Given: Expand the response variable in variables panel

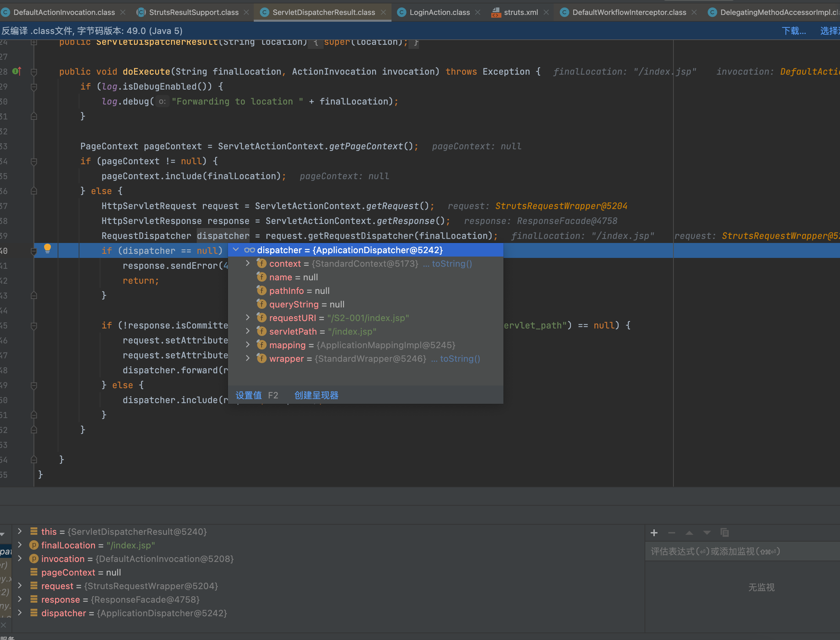Looking at the screenshot, I should 20,599.
